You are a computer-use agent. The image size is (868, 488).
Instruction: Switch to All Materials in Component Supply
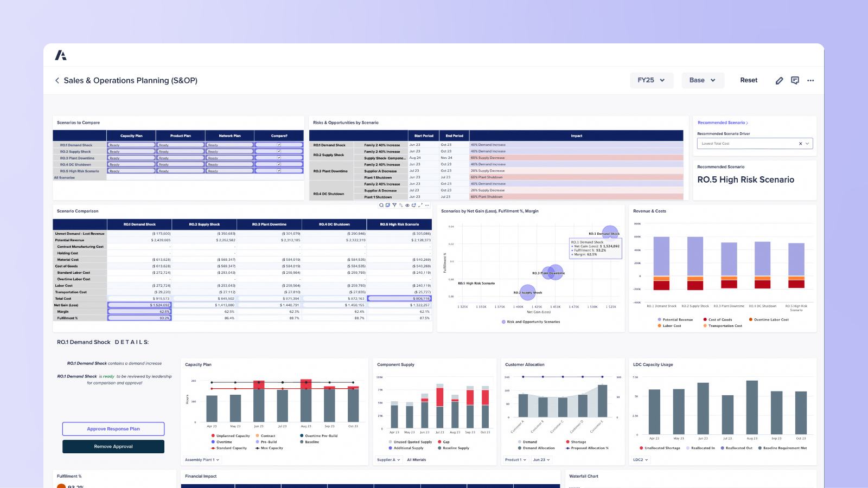tap(417, 459)
